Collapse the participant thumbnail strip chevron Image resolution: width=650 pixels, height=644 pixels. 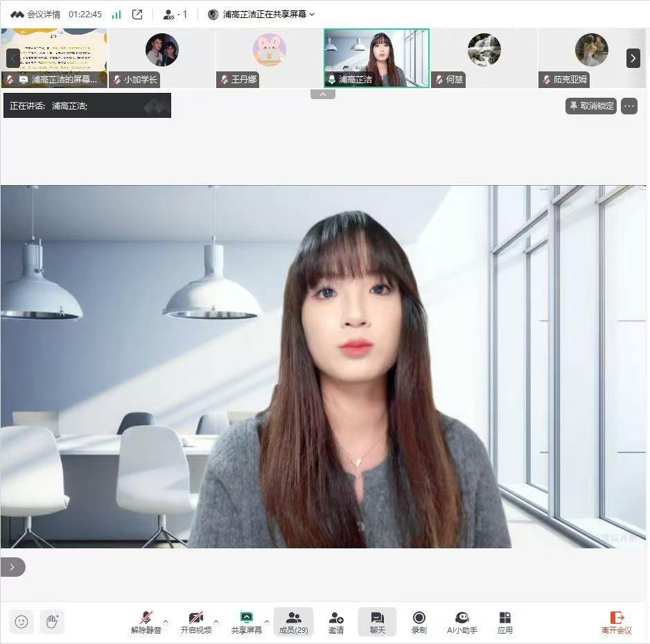click(323, 94)
